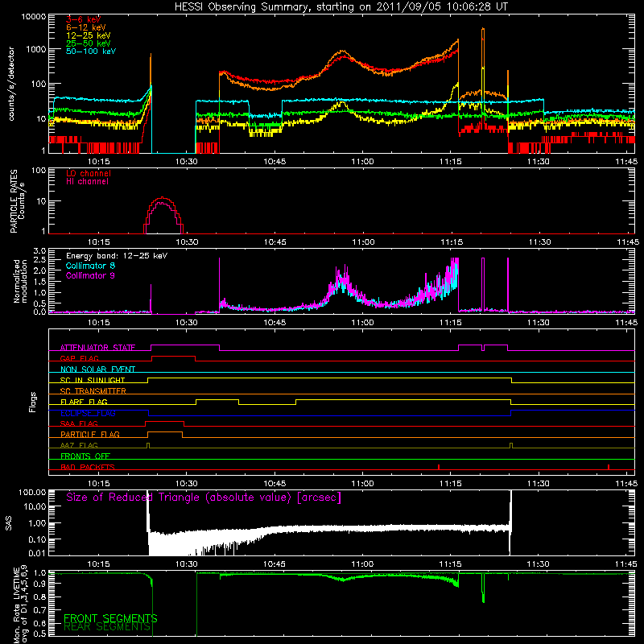Click the SAS axis label
Screen dimensions: 644x644
click(x=9, y=522)
